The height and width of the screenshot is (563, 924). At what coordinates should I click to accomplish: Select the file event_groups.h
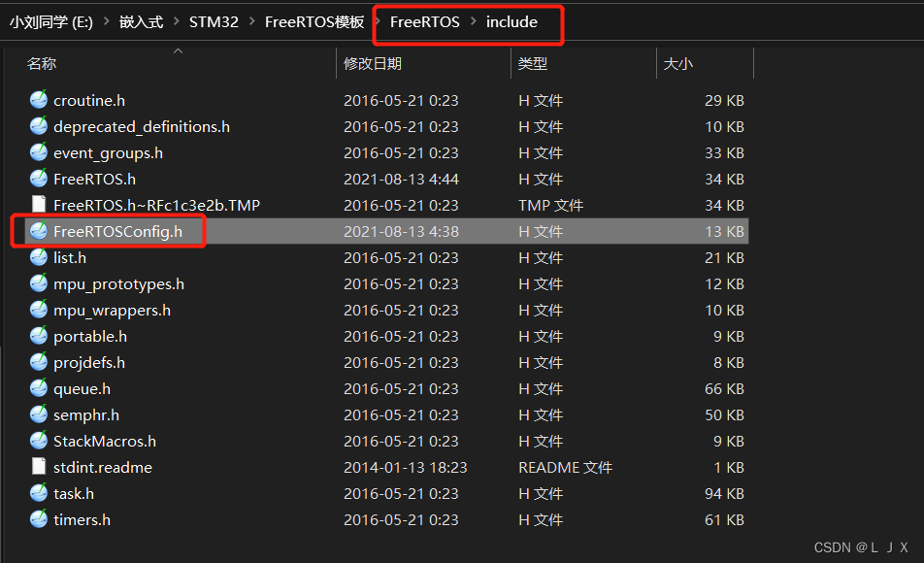(x=108, y=152)
